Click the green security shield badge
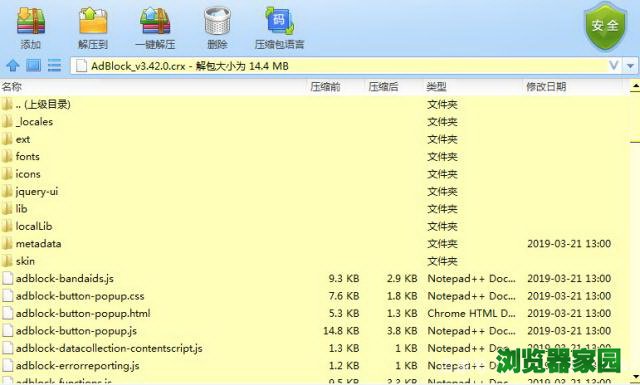Image resolution: width=640 pixels, height=385 pixels. 605,26
